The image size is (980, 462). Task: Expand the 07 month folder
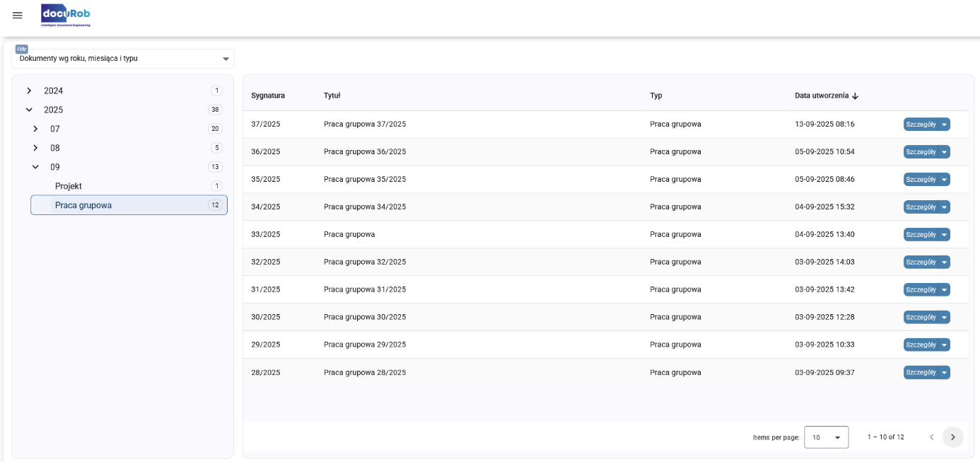(x=35, y=129)
